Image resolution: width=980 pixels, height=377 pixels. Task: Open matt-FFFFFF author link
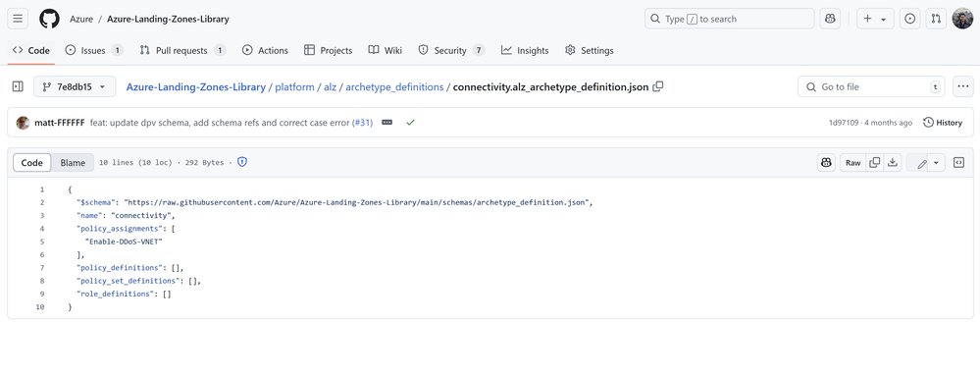[x=60, y=123]
